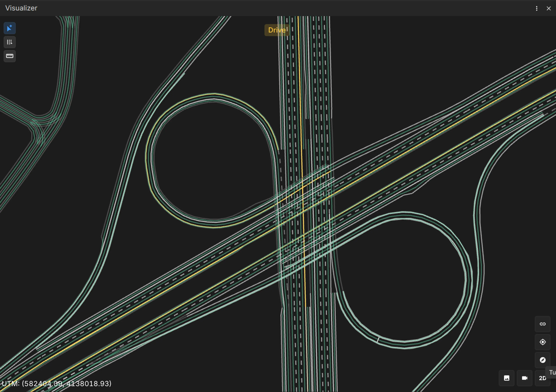Start recording with the video camera button
This screenshot has height=392, width=556.
click(525, 378)
